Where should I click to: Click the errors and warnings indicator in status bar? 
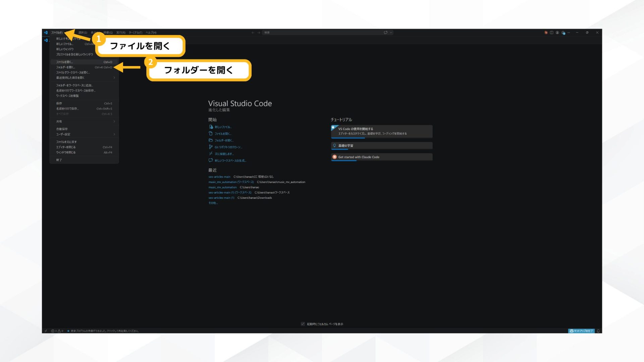56,330
